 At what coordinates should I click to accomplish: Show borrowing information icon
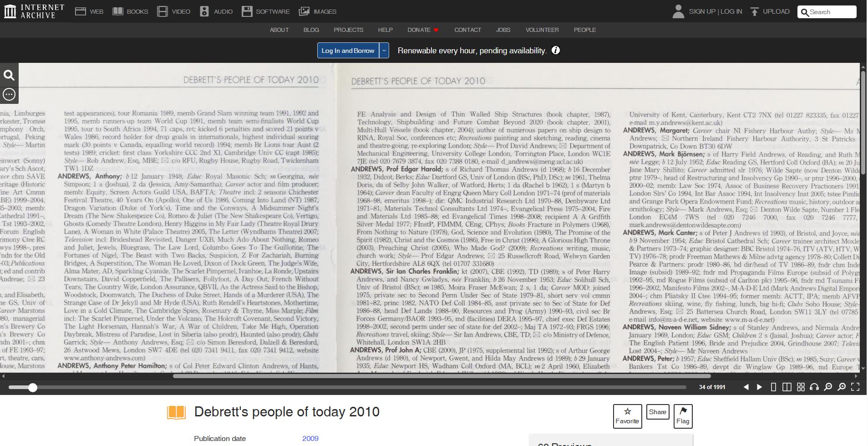555,50
